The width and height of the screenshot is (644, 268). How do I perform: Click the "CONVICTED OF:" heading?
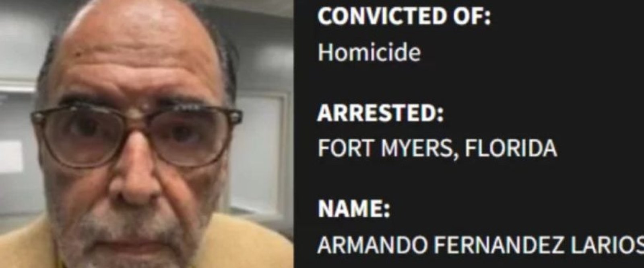[404, 17]
